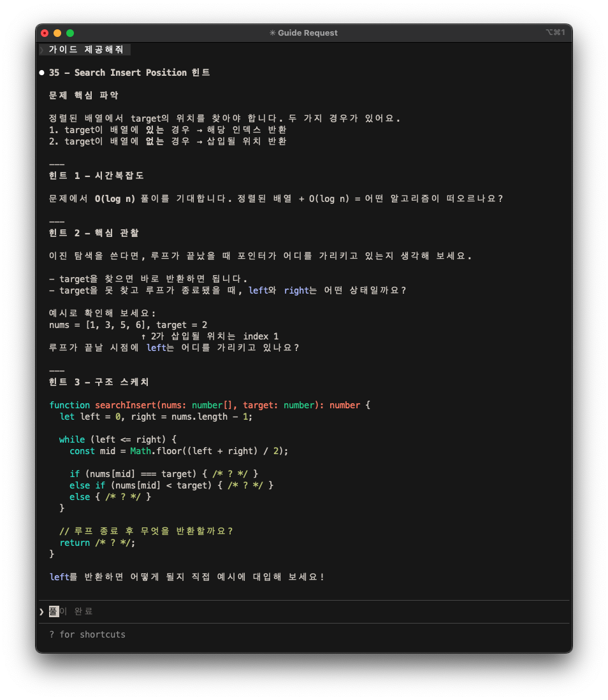Click the 문제 핵심 파악 heading
608x700 pixels.
pos(83,96)
